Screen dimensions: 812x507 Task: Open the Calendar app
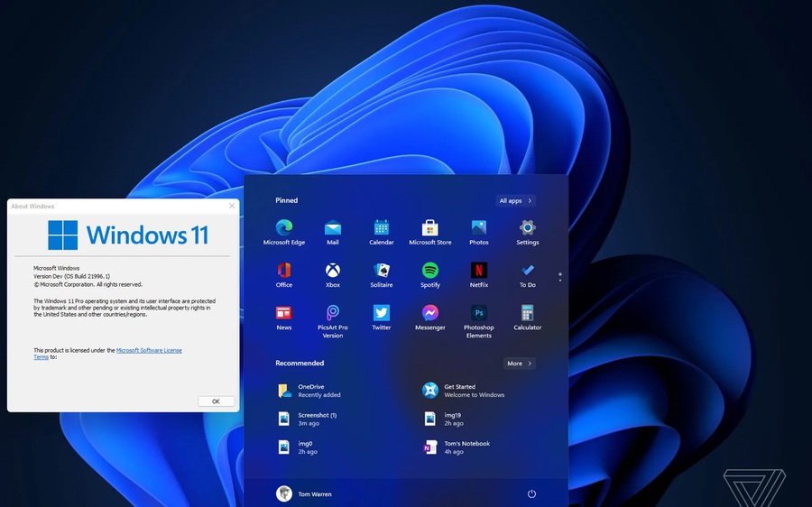[x=381, y=232]
